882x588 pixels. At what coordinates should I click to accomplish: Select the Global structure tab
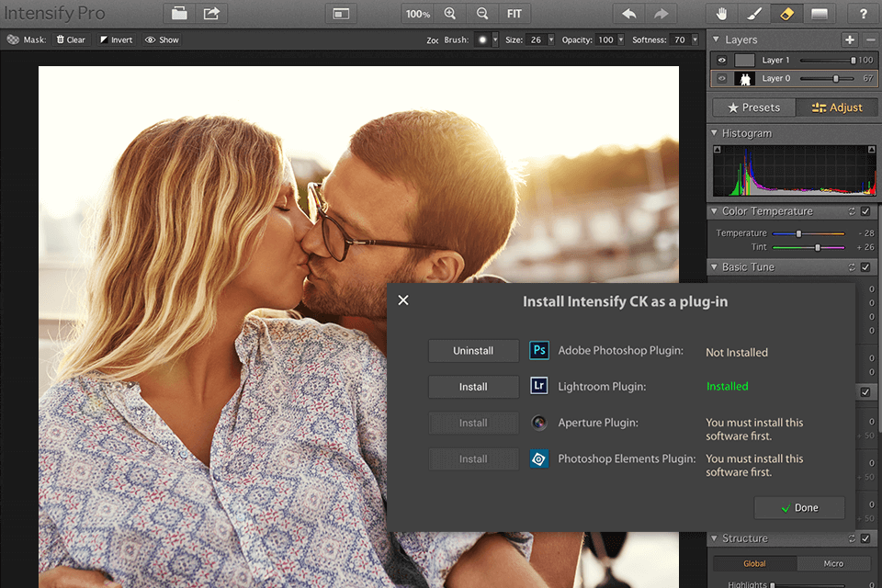pos(754,564)
